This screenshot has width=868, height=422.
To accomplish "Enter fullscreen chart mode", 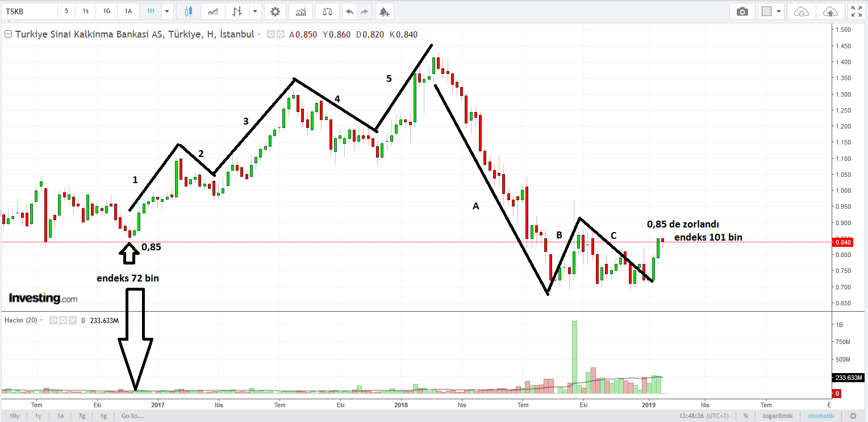I will (x=856, y=11).
